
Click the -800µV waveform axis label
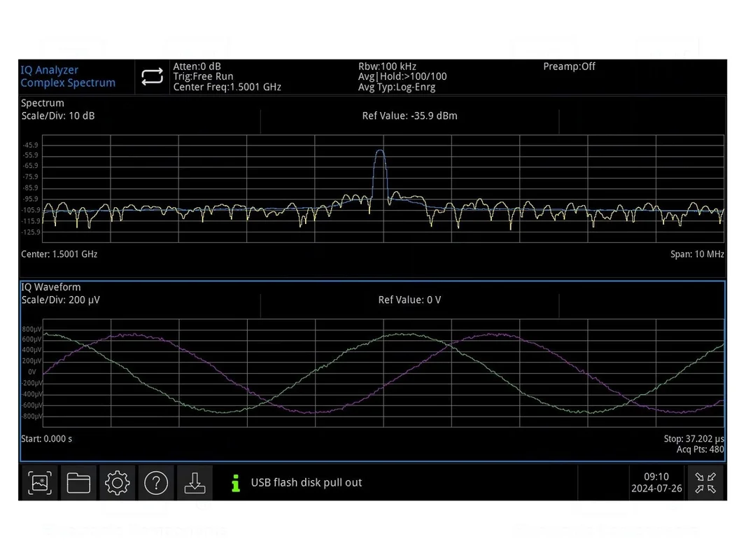[31, 416]
